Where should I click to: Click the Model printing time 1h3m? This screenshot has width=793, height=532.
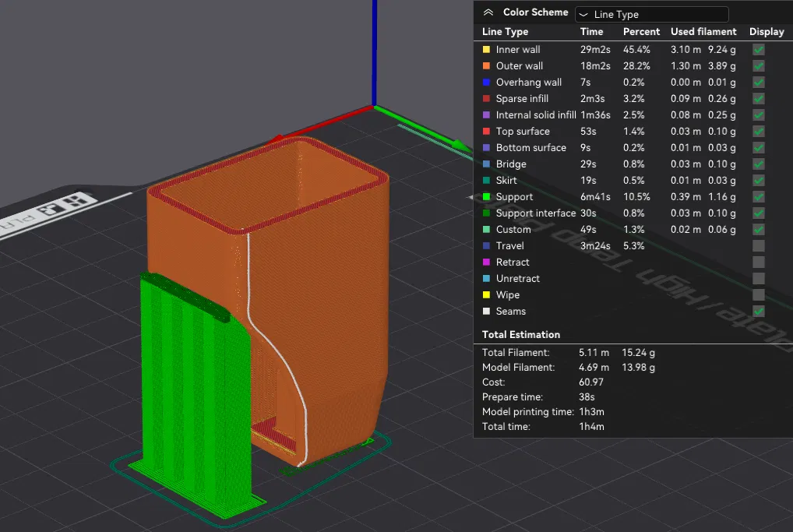click(x=592, y=411)
